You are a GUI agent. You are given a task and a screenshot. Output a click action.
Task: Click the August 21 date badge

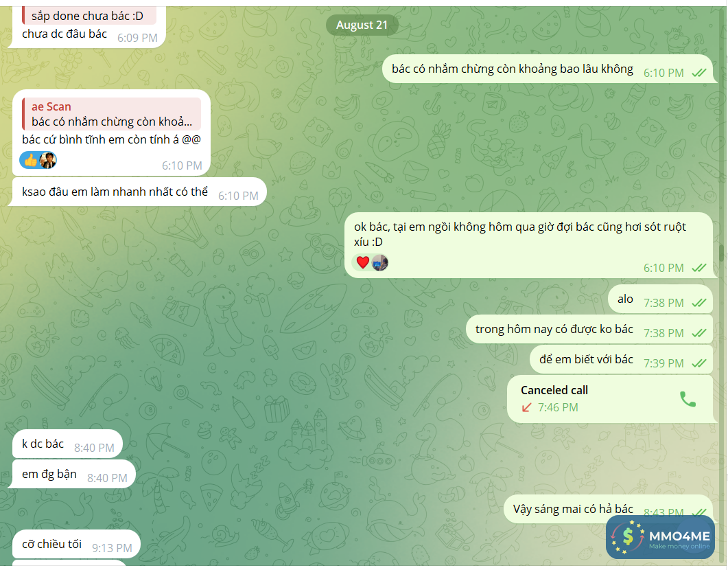pyautogui.click(x=362, y=25)
